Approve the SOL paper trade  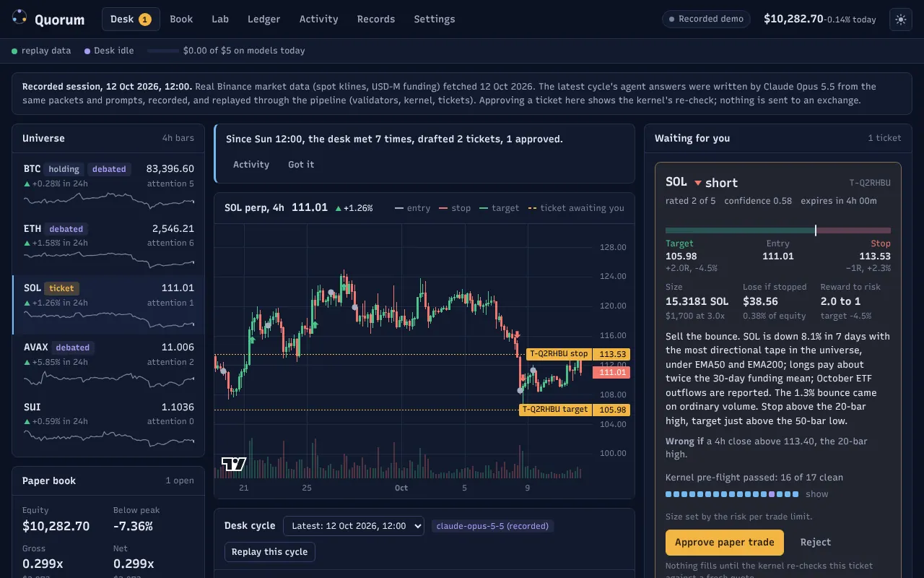[x=724, y=542]
